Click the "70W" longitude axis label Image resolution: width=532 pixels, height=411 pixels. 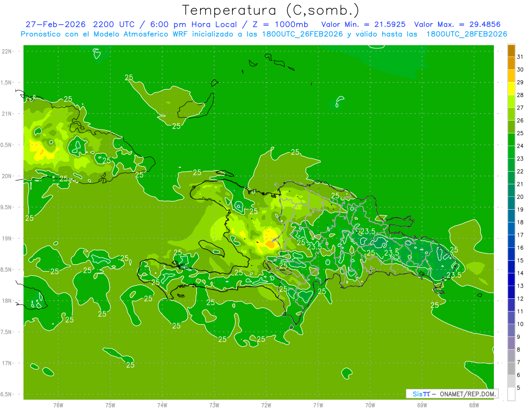(x=370, y=405)
